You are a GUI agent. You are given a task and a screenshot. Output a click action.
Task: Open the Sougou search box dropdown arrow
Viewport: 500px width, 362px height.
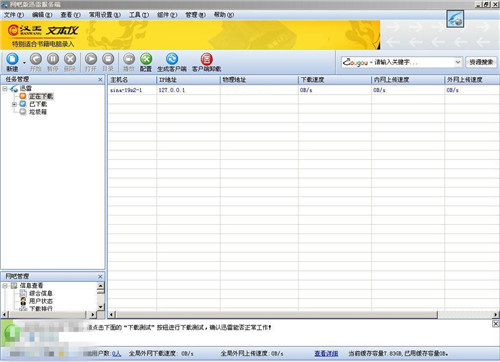tap(458, 62)
